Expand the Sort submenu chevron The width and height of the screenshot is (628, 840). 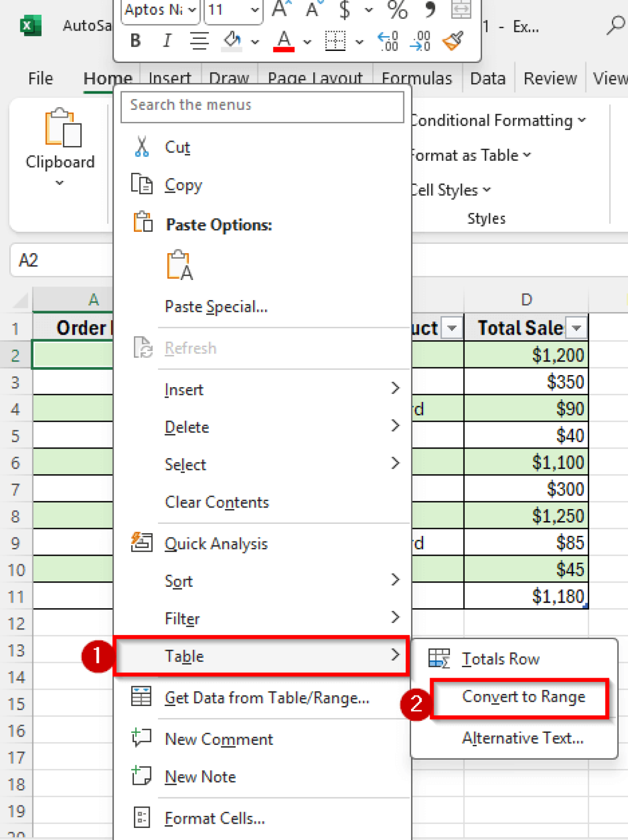[396, 580]
